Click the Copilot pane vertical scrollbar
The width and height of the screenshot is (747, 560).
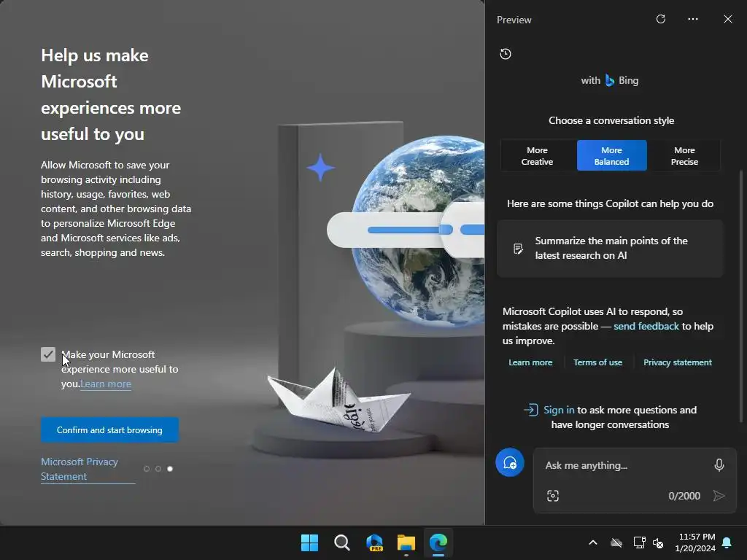(x=741, y=295)
